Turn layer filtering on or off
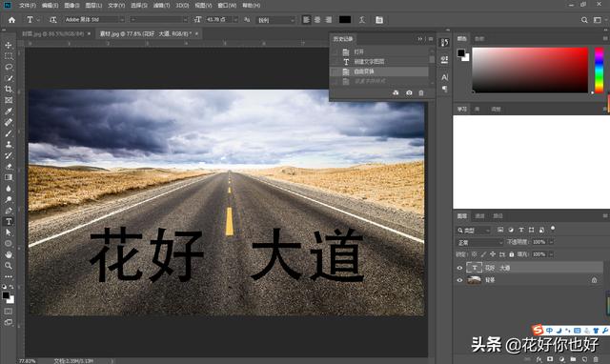Viewport: 610px width, 364px height. [x=553, y=229]
